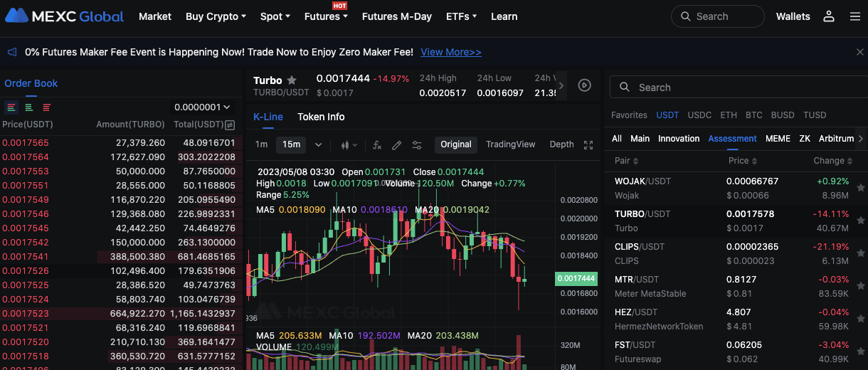Activate the pencil drawing tool
This screenshot has width=868, height=370.
coord(397,144)
